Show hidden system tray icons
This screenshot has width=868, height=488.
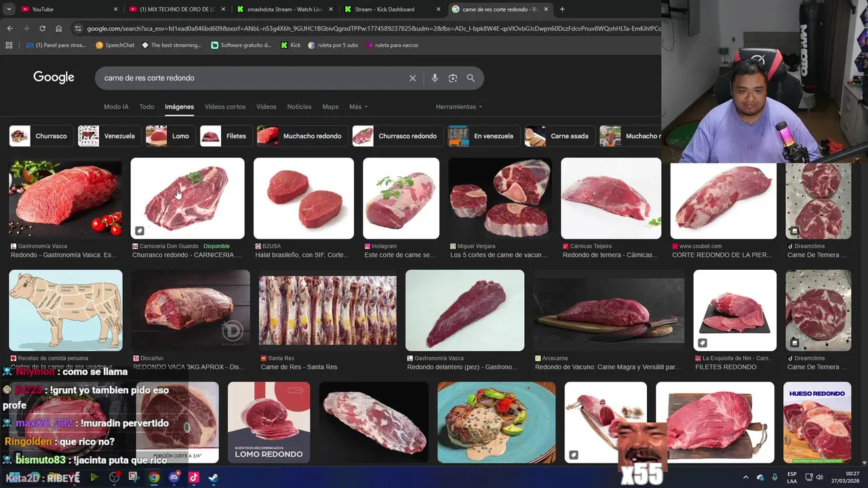click(745, 477)
